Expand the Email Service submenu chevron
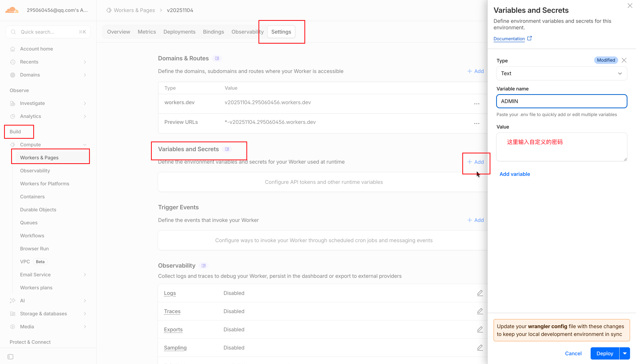Screen dimensions: 636x364 coord(85,275)
